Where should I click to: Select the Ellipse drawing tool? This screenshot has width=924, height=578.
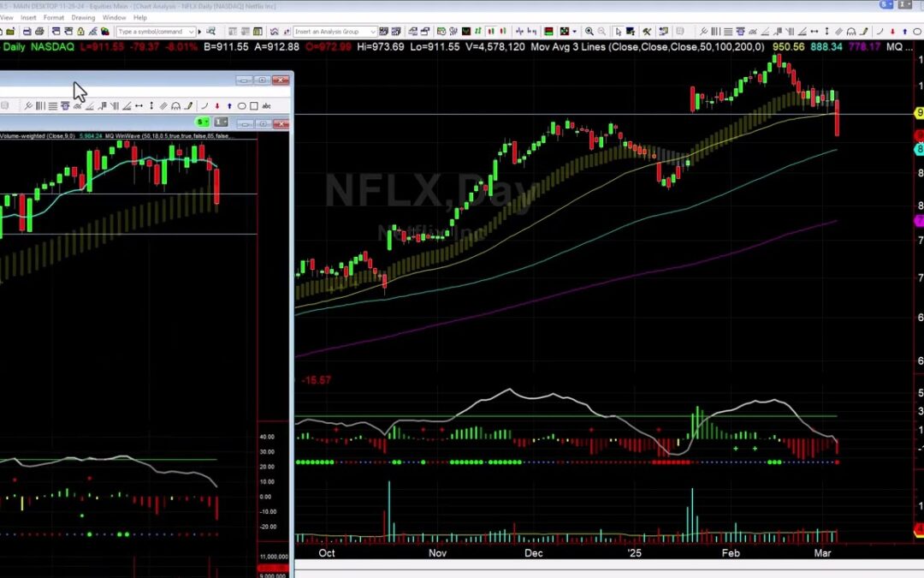click(241, 105)
